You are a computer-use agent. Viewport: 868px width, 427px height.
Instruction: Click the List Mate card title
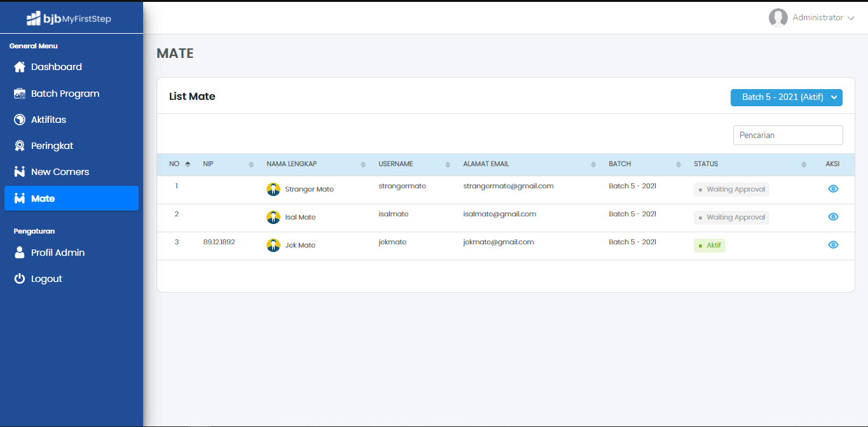click(192, 97)
